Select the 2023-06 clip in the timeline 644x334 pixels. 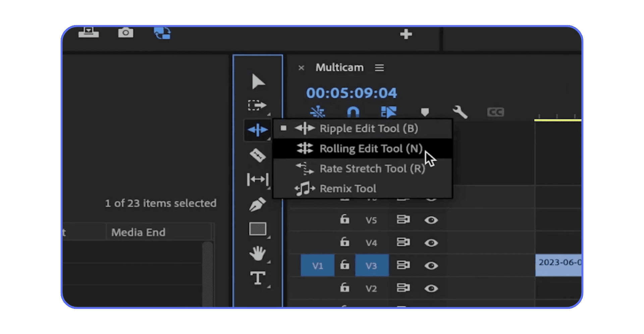point(558,265)
